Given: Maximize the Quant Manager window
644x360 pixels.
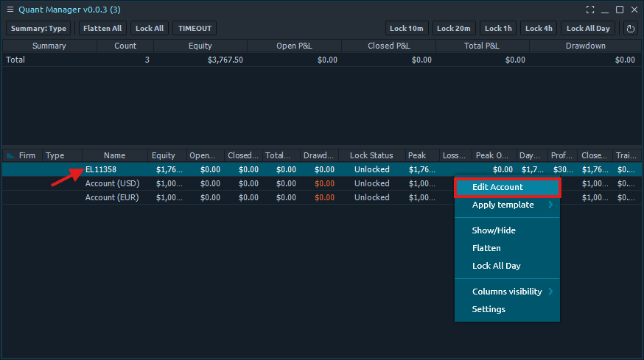Looking at the screenshot, I should coord(620,10).
